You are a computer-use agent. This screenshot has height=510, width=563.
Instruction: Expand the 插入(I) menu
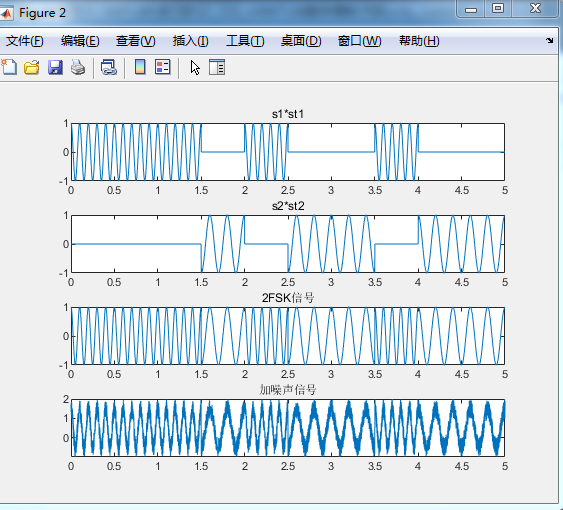pos(190,41)
